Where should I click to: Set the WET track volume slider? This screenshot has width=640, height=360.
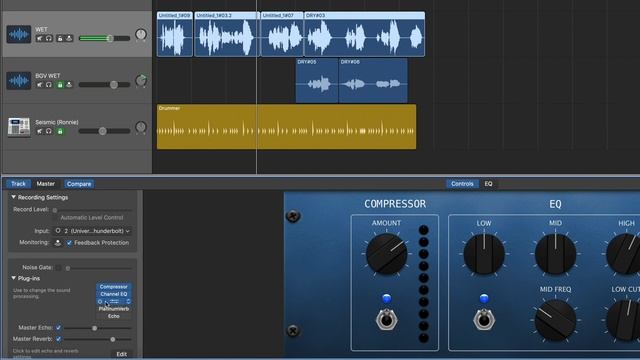click(x=104, y=38)
